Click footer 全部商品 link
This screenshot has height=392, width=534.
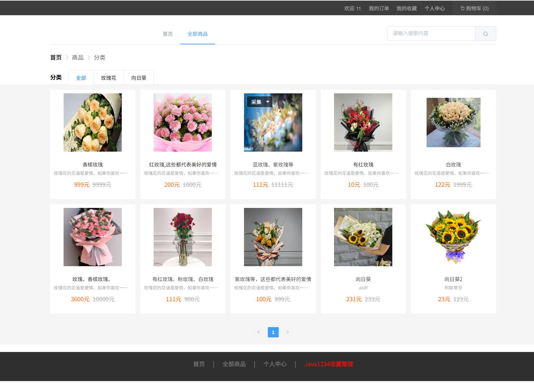click(234, 364)
